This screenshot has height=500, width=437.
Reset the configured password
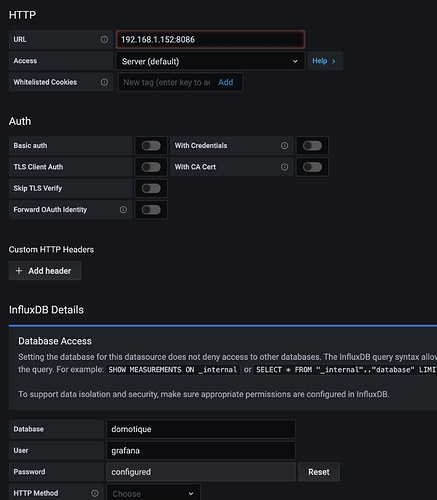319,472
